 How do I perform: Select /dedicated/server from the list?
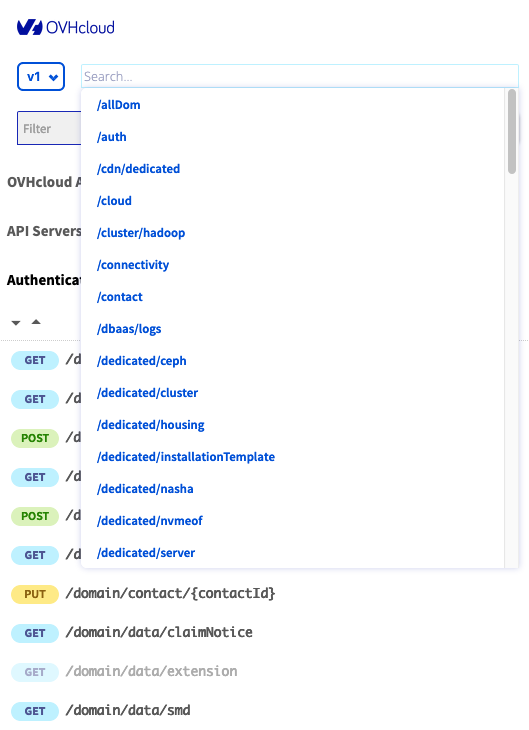tap(146, 553)
